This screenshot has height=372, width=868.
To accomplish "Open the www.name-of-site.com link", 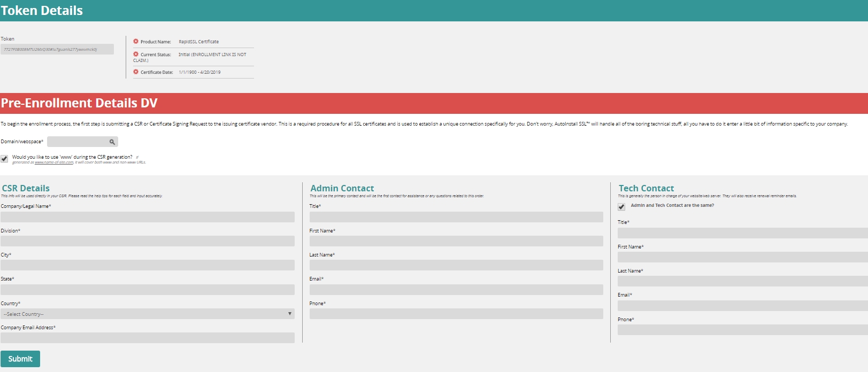I will [x=54, y=162].
